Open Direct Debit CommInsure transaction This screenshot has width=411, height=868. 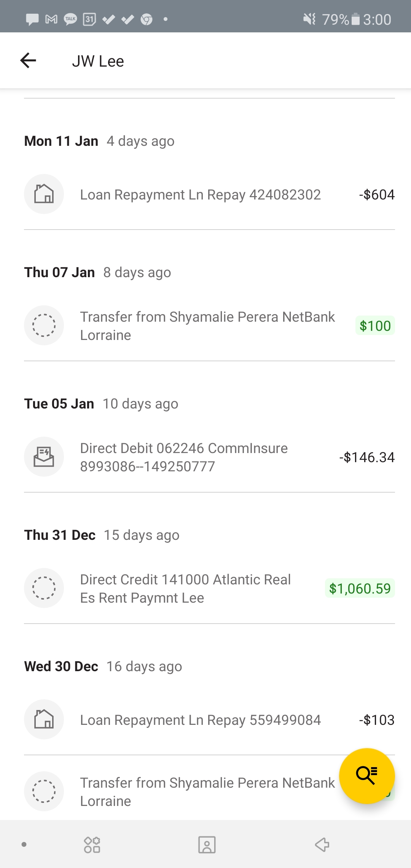(184, 457)
